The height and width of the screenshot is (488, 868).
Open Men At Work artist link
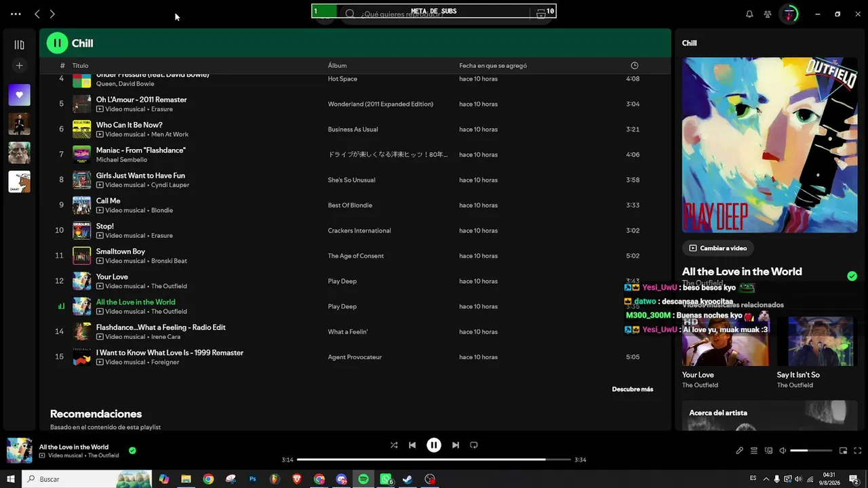[170, 134]
